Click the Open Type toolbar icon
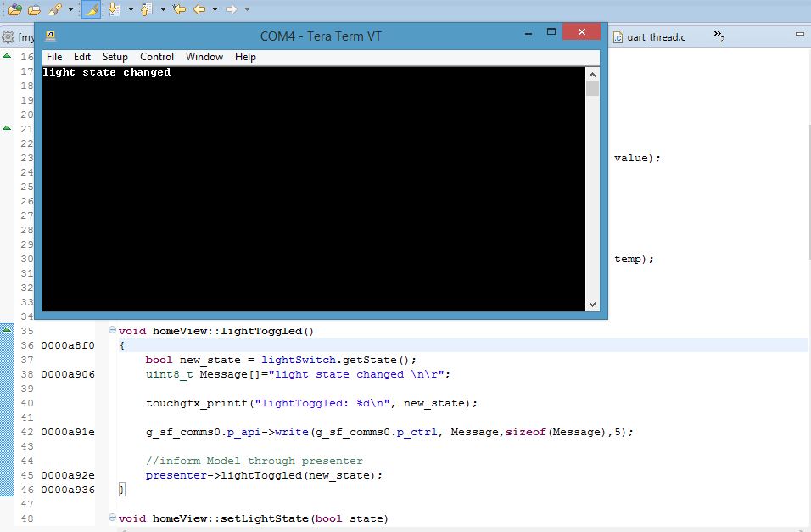Image resolution: width=811 pixels, height=532 pixels. [x=14, y=9]
